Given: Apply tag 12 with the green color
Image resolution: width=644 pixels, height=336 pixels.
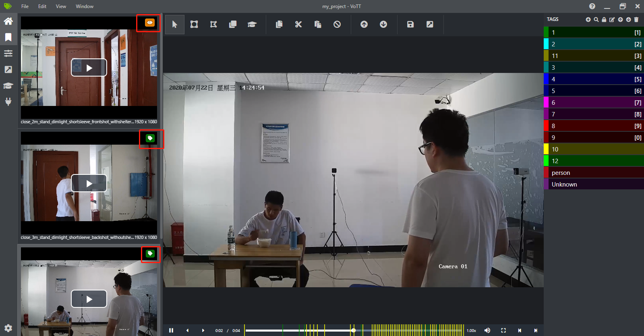Looking at the screenshot, I should click(594, 161).
